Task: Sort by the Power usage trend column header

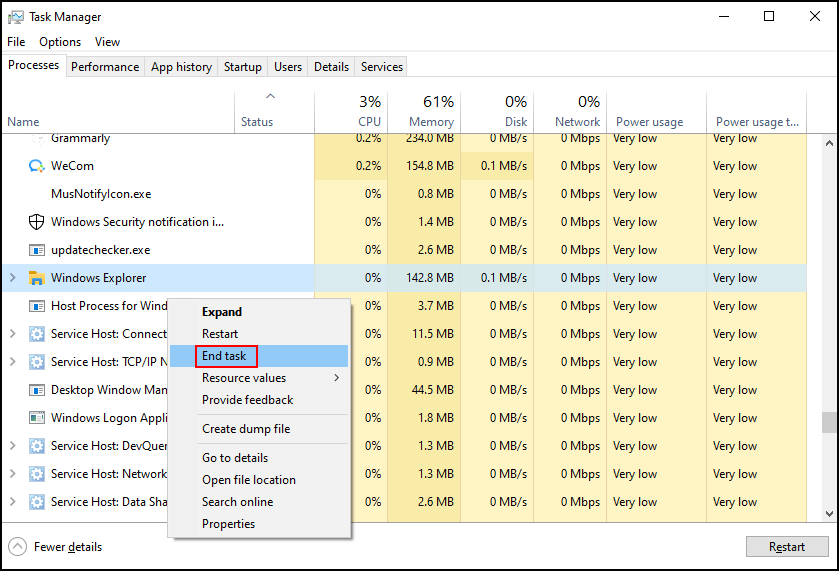Action: 757,112
